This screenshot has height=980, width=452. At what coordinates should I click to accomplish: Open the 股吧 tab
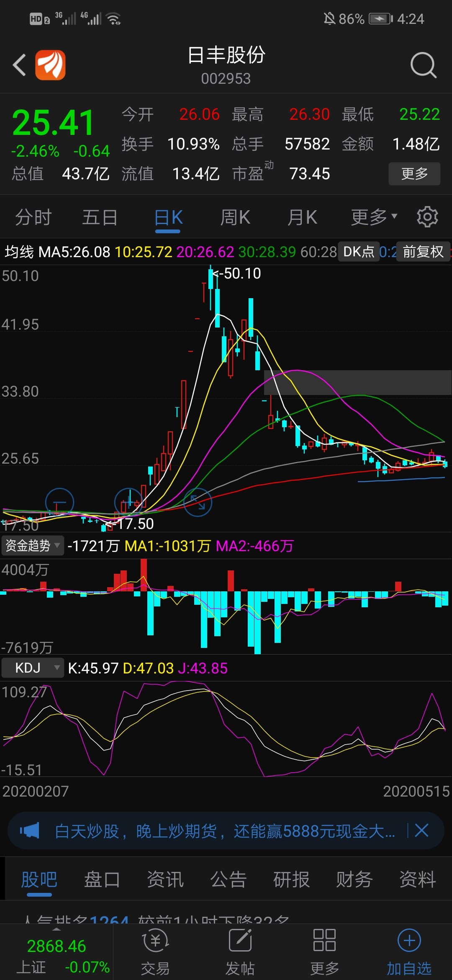pyautogui.click(x=39, y=879)
